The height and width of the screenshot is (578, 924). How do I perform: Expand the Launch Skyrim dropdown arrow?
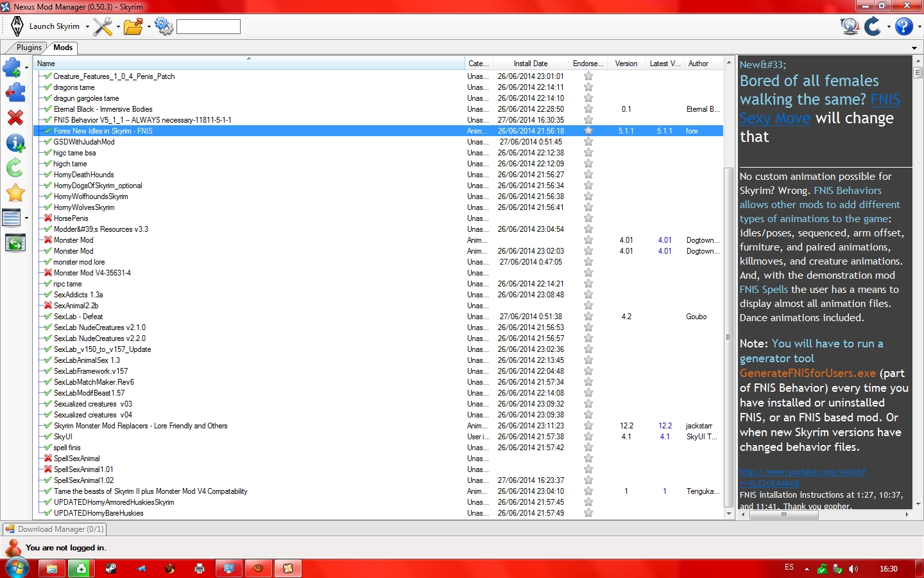click(87, 27)
